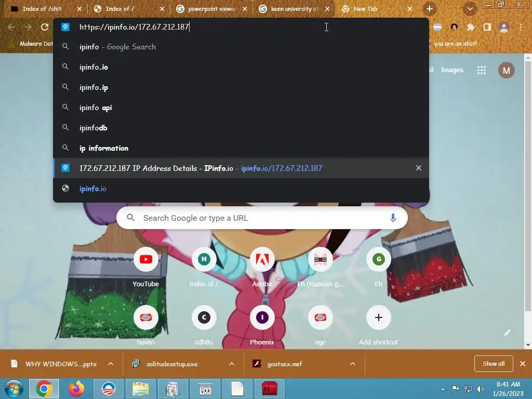This screenshot has height=399, width=532.
Task: Start voice search with microphone
Action: [x=393, y=218]
